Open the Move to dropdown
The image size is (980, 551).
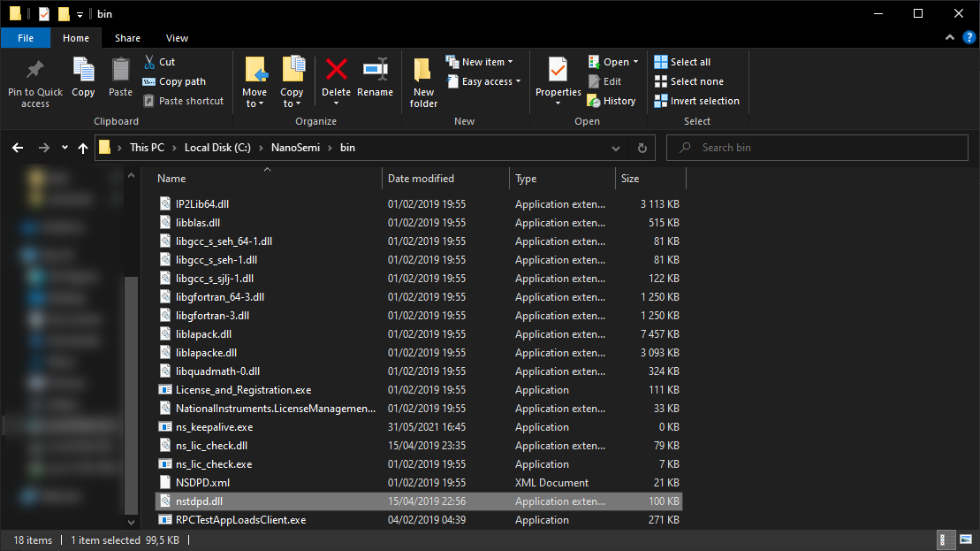[254, 81]
